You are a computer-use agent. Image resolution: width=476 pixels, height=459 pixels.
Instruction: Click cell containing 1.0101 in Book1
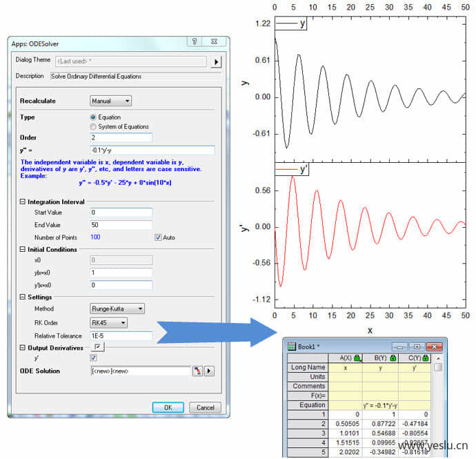click(345, 433)
